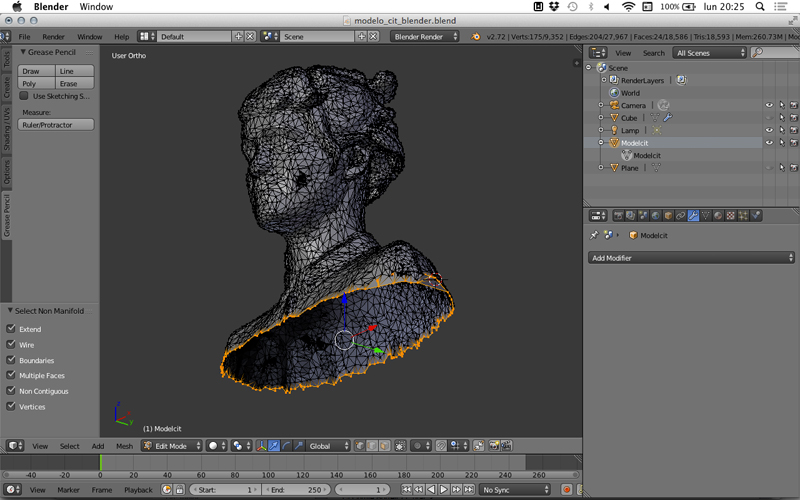
Task: Click the OpenGL render animation clapper icon
Action: (506, 446)
